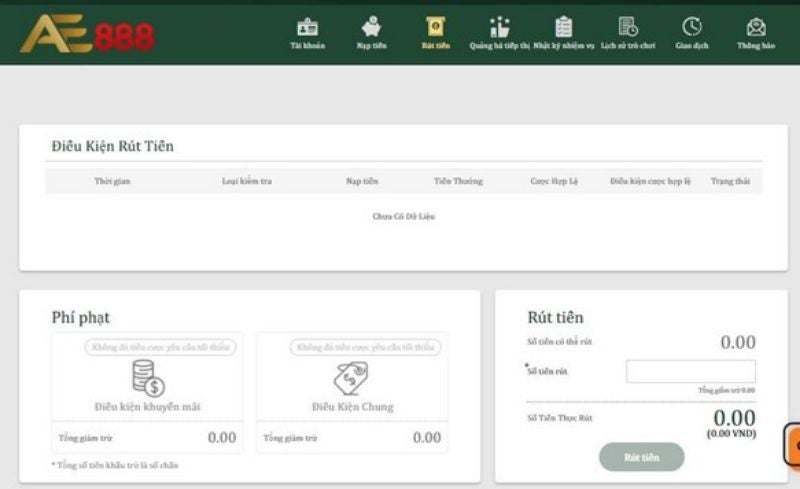Image resolution: width=800 pixels, height=489 pixels.
Task: Click the Cược Hợp Lệ column header
Action: [551, 181]
